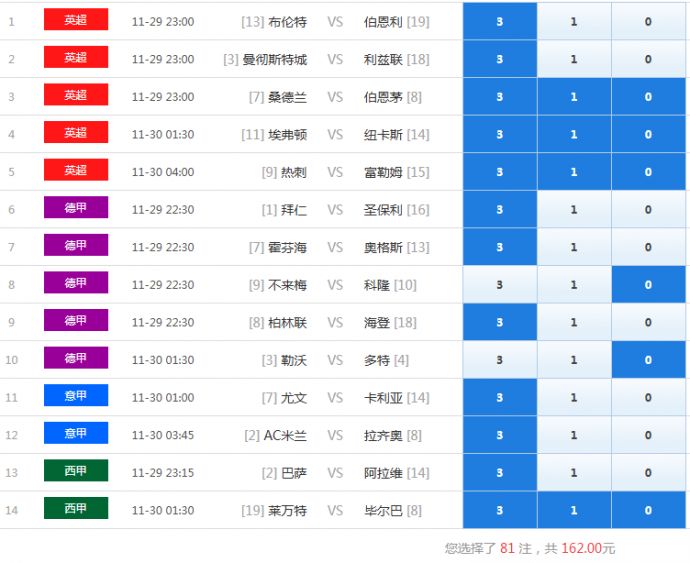Click the red 英超 tag in row 1
Viewport: 690px width, 563px height.
click(76, 20)
